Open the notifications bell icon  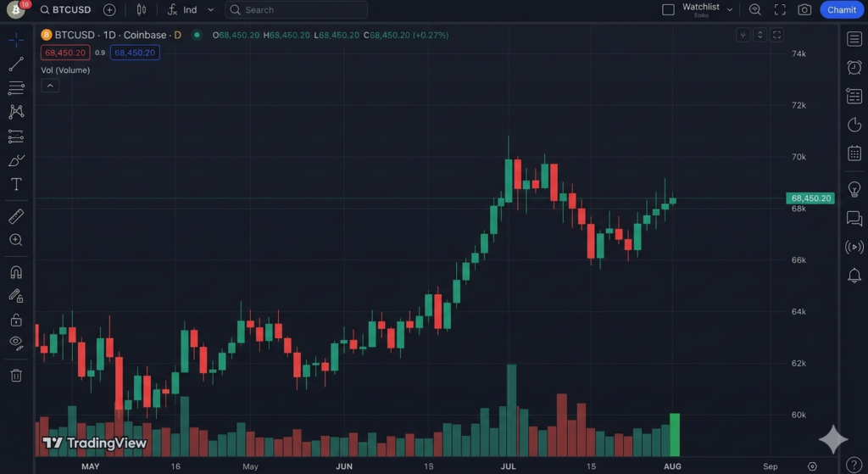[854, 276]
